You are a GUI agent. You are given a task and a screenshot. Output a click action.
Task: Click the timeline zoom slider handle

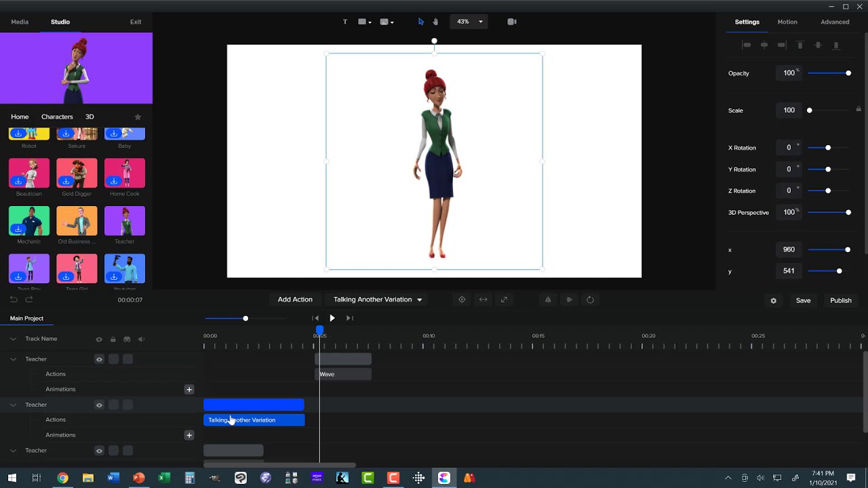pyautogui.click(x=245, y=319)
